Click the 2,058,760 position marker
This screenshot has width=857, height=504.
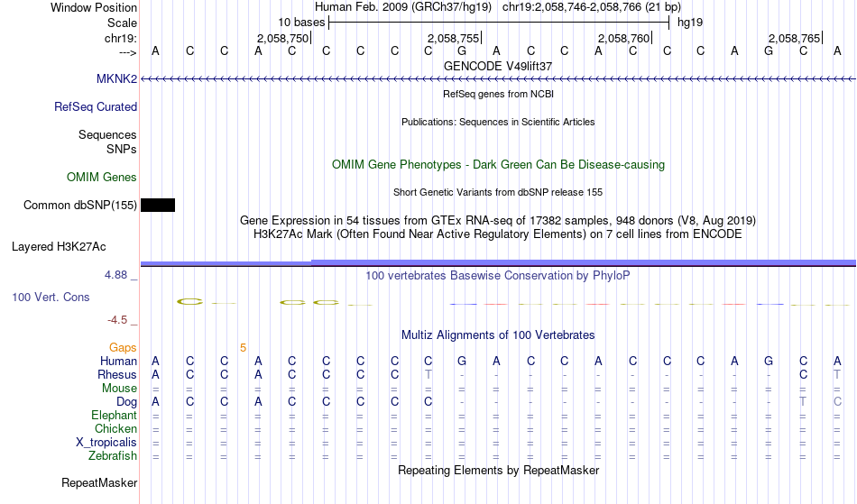click(624, 38)
